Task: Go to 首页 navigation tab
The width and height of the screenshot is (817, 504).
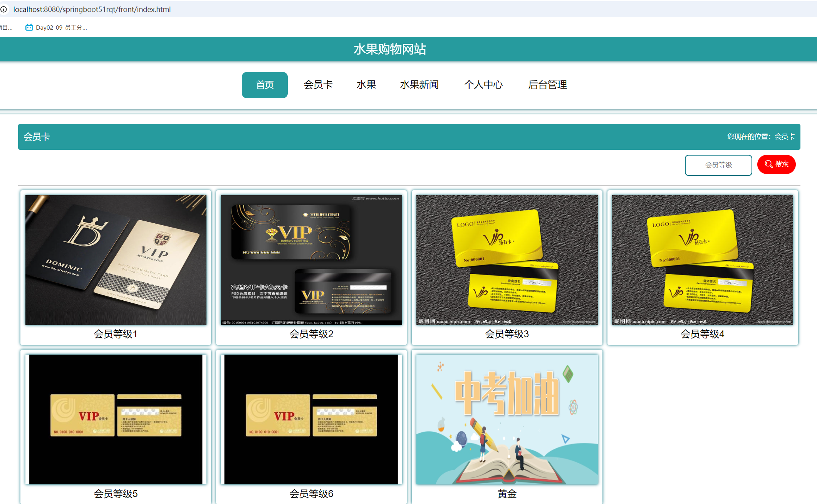Action: (x=265, y=85)
